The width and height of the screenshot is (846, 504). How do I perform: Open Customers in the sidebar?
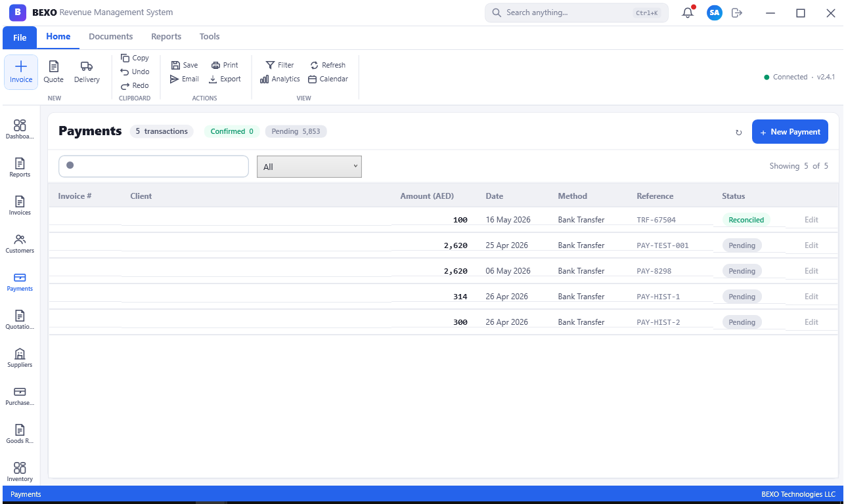(x=20, y=243)
